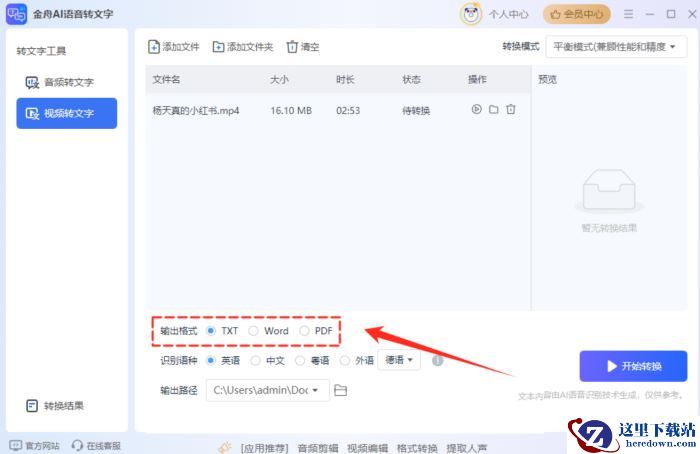The height and width of the screenshot is (454, 700).
Task: Click the 大小 column header
Action: pyautogui.click(x=279, y=79)
